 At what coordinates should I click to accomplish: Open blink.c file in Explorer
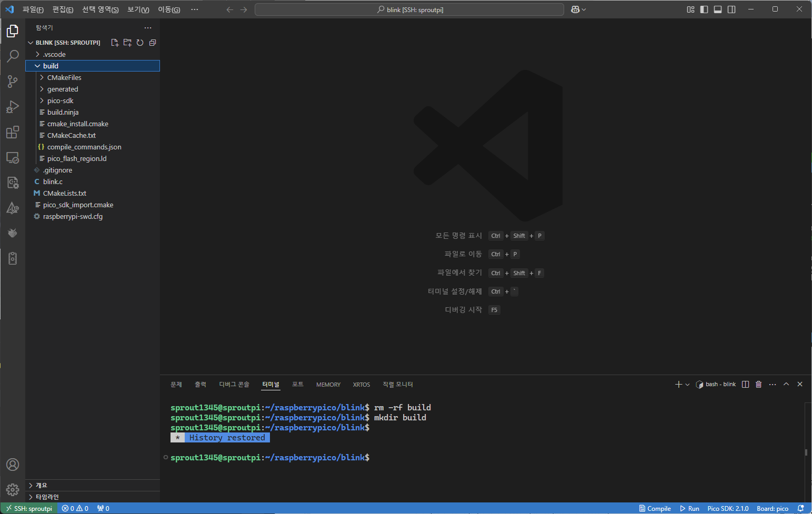93,182
